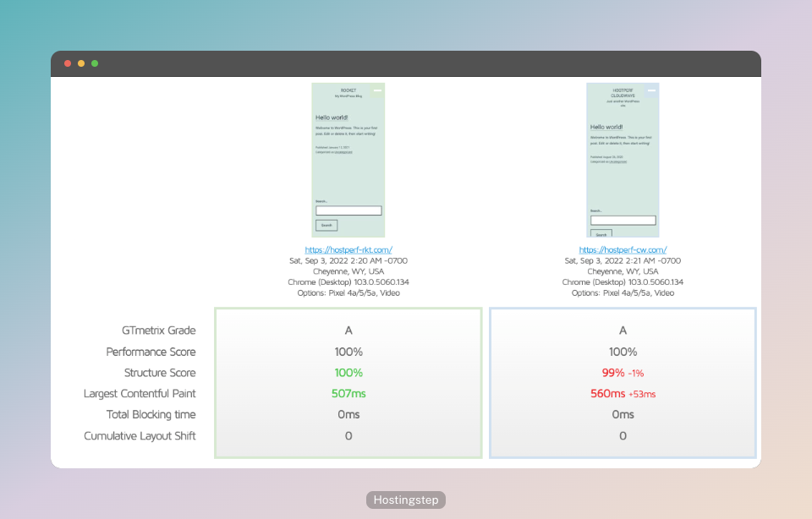Image resolution: width=812 pixels, height=519 pixels.
Task: Select the "Cumulative Layout Shift" row label
Action: [140, 436]
